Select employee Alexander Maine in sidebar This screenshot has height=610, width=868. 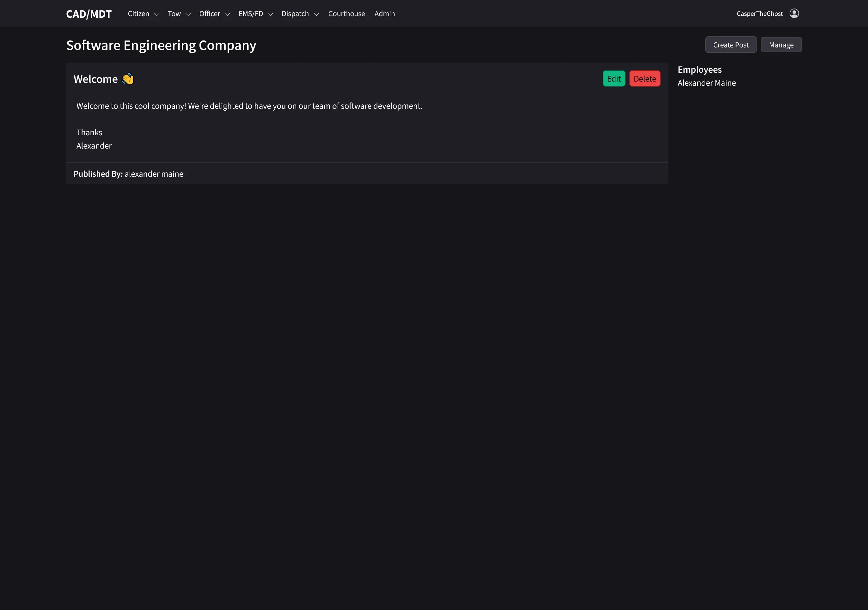[x=706, y=83]
